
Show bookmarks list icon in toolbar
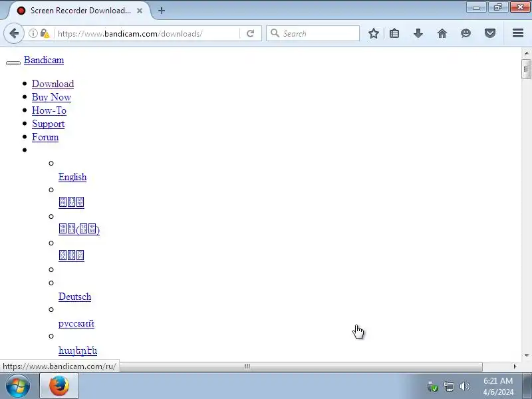coord(394,33)
